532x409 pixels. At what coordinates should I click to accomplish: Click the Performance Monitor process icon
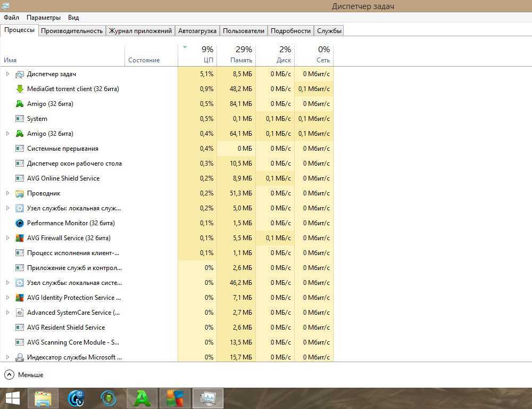20,223
